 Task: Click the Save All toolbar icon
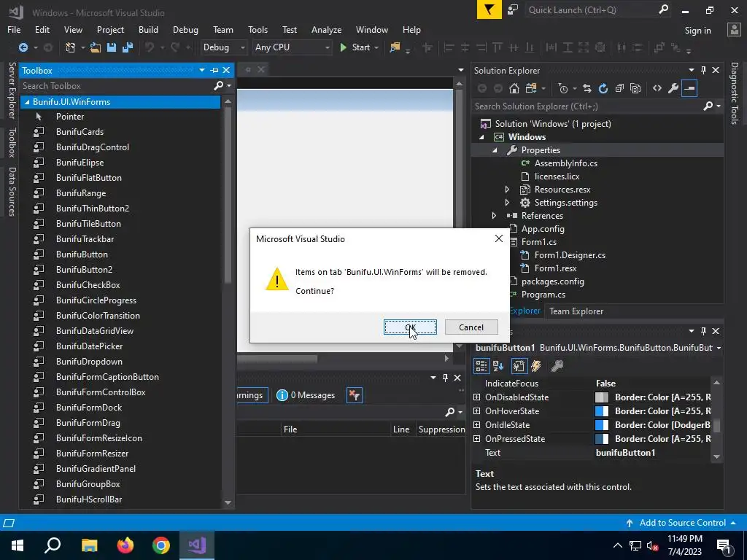tap(128, 47)
